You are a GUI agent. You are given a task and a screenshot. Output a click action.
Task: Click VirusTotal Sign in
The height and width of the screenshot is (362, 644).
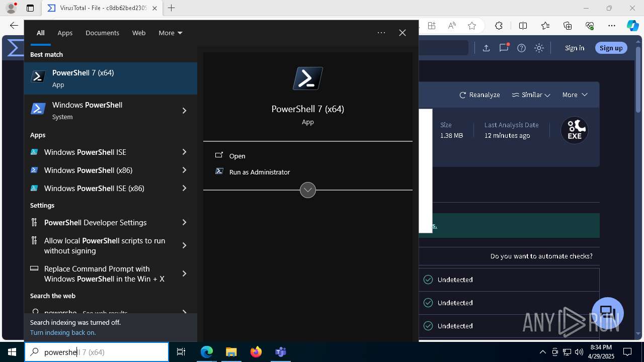click(575, 48)
